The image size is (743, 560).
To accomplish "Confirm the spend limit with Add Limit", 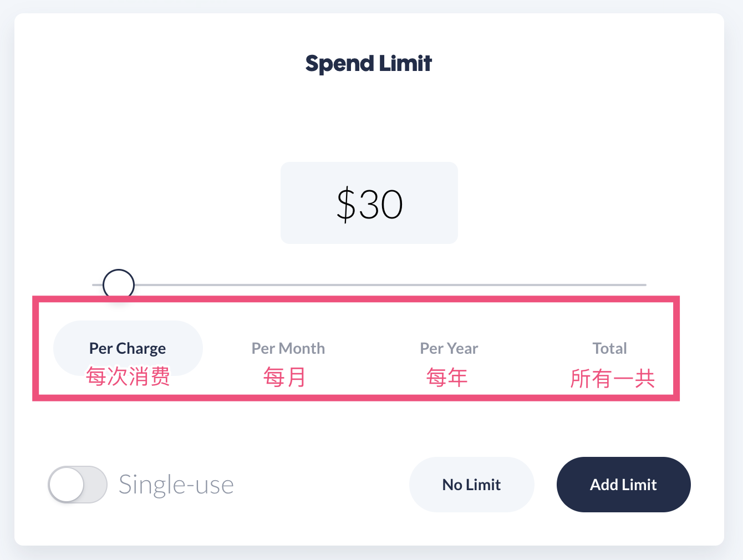I will coord(623,484).
